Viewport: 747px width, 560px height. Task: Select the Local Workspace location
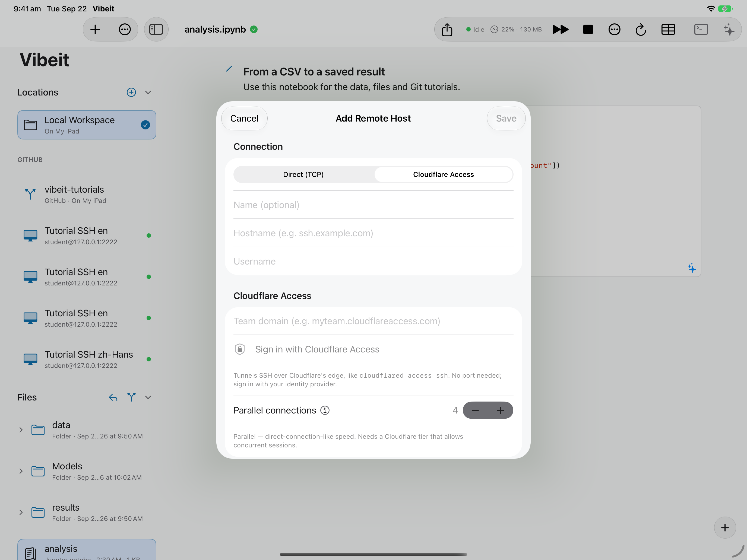87,125
